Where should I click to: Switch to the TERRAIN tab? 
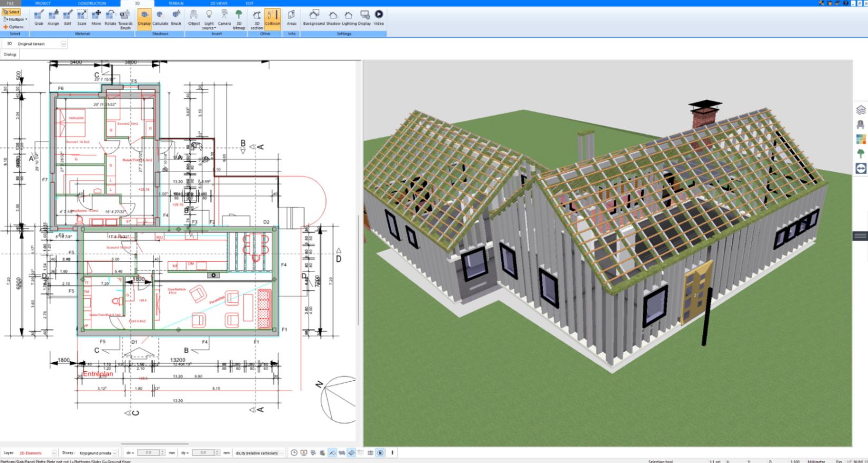click(176, 3)
